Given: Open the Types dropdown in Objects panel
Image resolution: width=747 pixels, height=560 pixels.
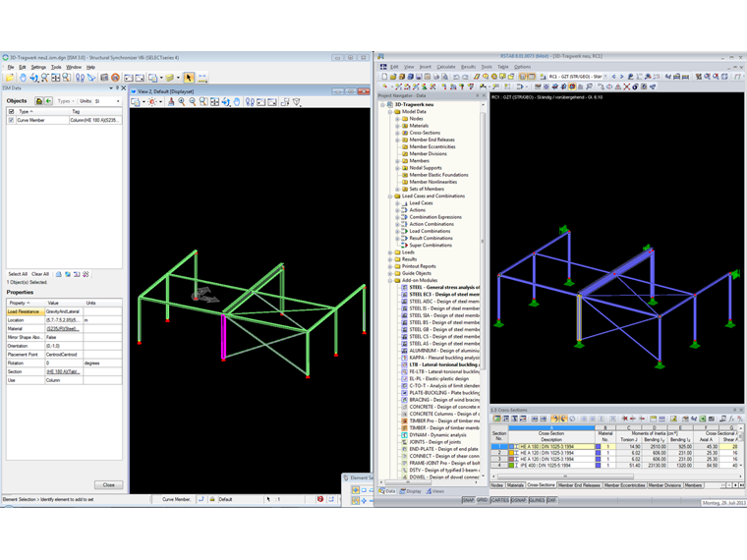Looking at the screenshot, I should pos(66,101).
